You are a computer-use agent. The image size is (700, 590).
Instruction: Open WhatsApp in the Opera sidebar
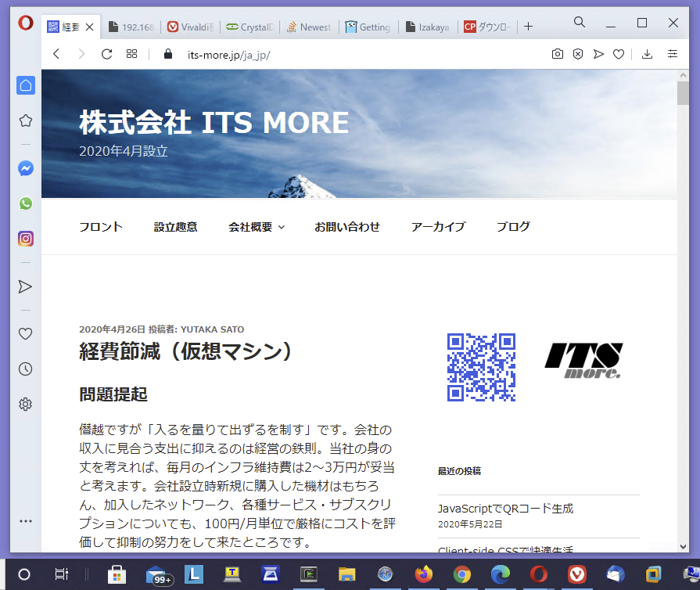tap(26, 203)
